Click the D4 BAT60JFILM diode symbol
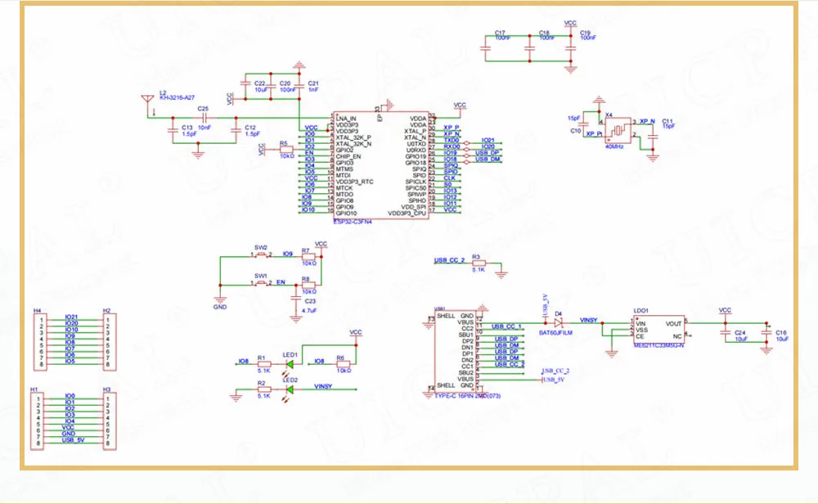 click(559, 322)
